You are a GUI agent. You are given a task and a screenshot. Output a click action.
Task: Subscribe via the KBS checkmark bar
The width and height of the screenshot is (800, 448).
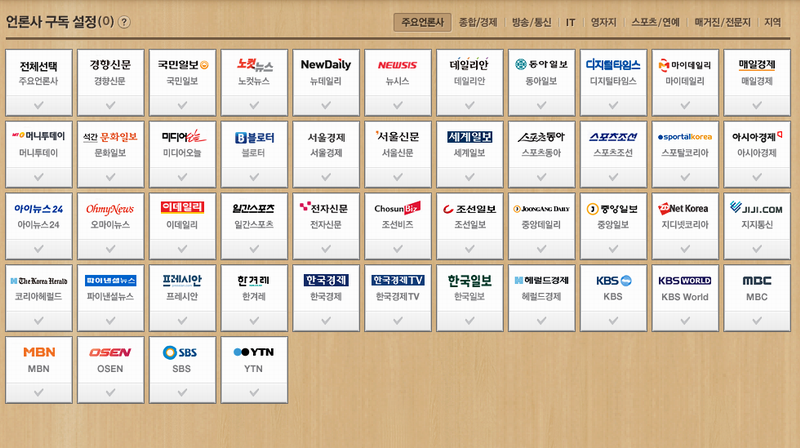pos(613,321)
